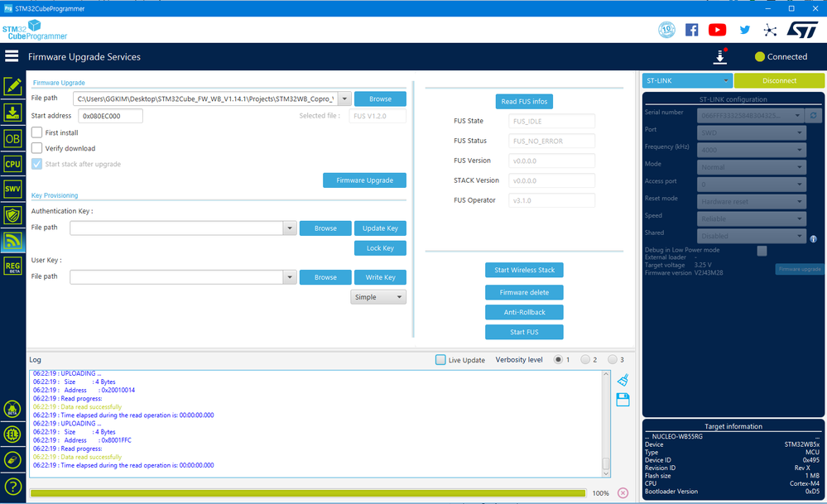The height and width of the screenshot is (504, 827).
Task: Expand the firmware file path dropdown arrow
Action: click(x=345, y=98)
